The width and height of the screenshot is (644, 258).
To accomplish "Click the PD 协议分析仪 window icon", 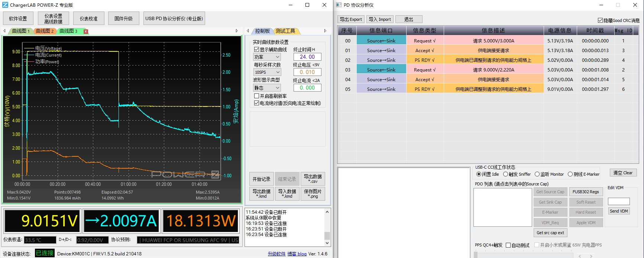I will [x=339, y=5].
